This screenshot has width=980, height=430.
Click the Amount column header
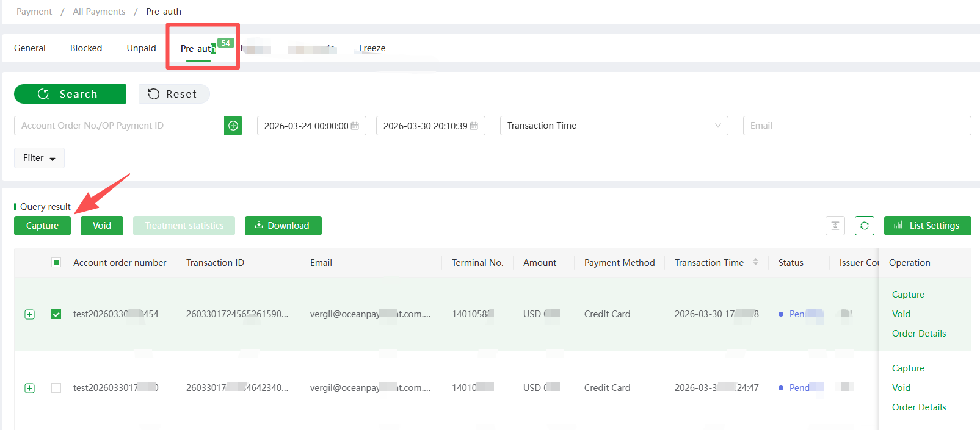coord(540,263)
